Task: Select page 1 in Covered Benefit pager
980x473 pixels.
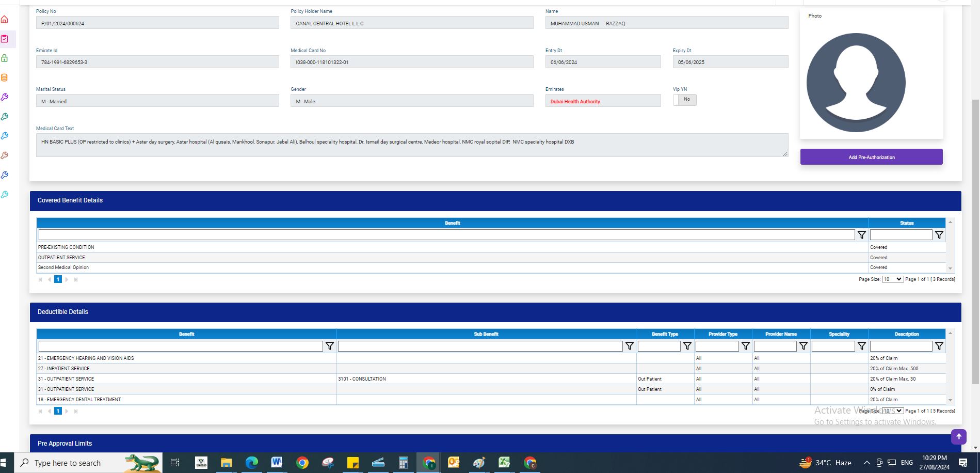Action: click(x=58, y=279)
